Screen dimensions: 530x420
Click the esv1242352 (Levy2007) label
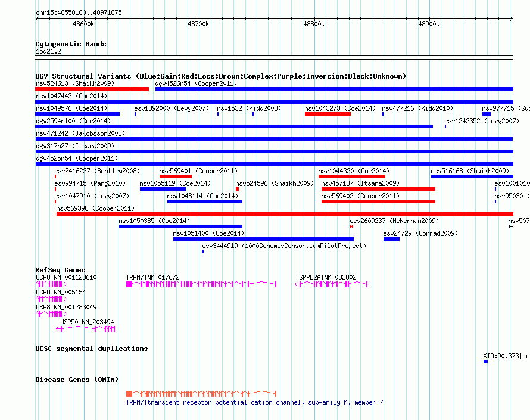click(x=482, y=121)
